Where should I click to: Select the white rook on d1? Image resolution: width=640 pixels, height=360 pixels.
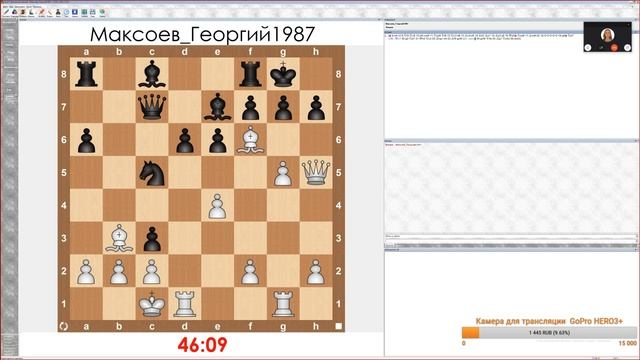184,304
